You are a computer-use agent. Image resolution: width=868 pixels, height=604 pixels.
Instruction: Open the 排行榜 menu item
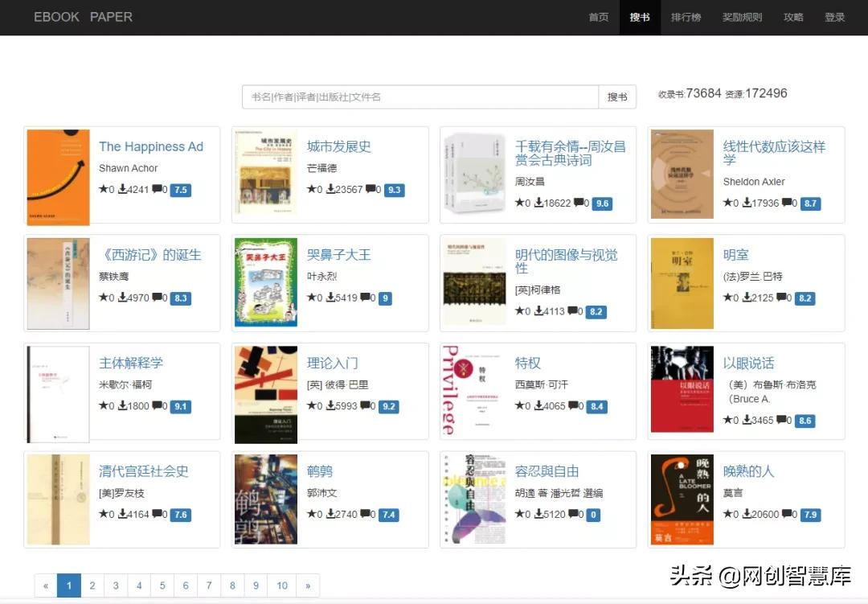[686, 17]
